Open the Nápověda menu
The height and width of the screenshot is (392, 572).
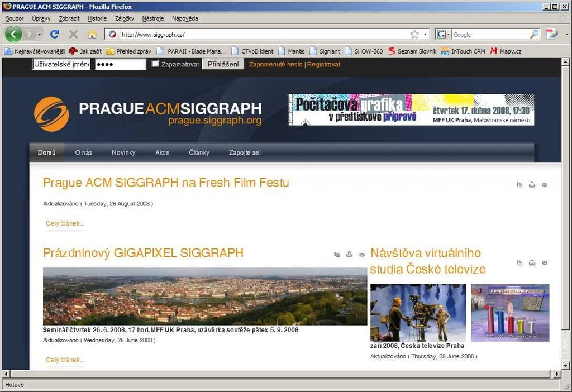point(185,18)
